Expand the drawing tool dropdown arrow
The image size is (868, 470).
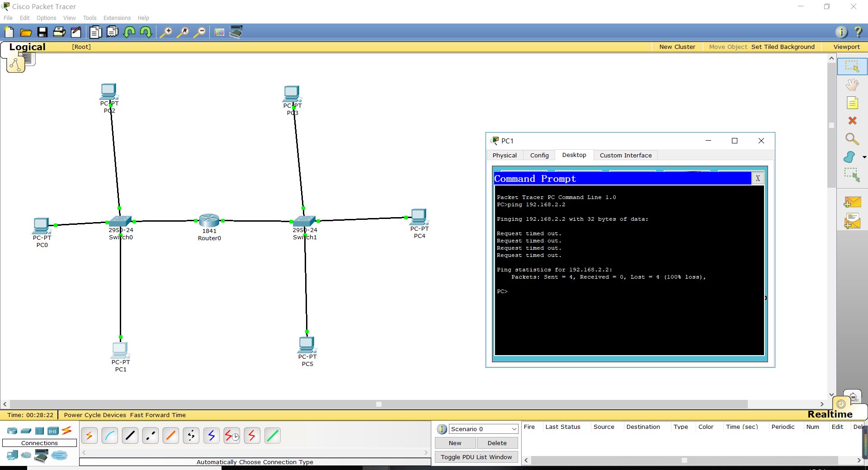[864, 157]
